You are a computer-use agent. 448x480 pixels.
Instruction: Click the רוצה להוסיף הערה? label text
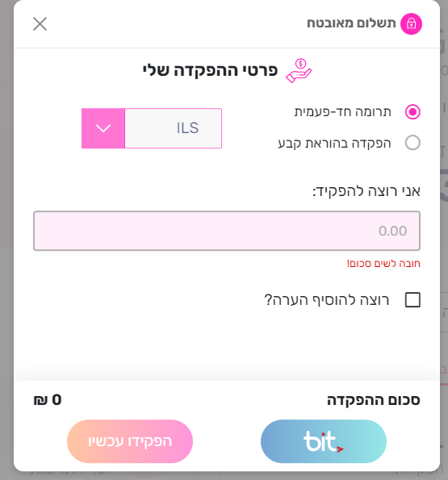click(x=326, y=299)
